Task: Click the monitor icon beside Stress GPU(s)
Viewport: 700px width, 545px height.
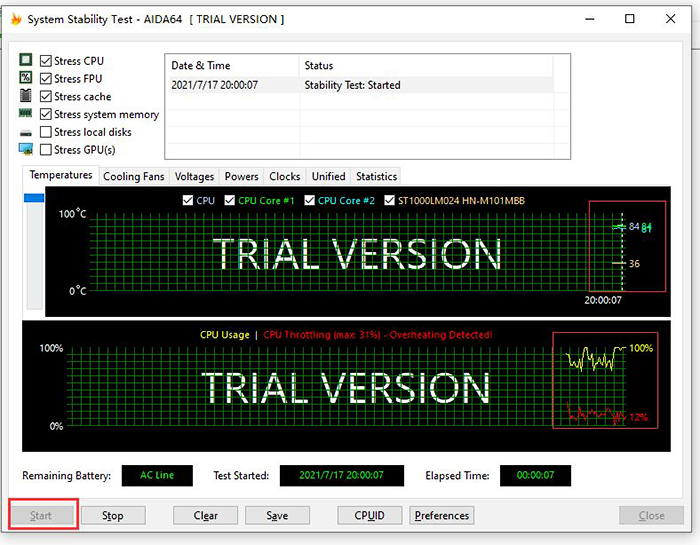Action: click(26, 150)
